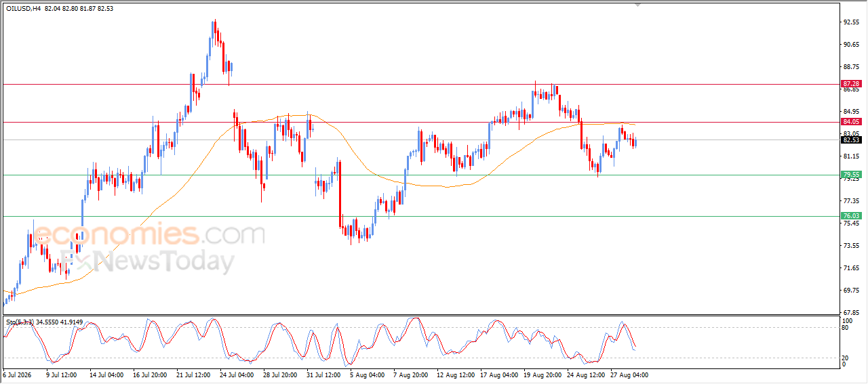Viewport: 868px width, 384px height.
Task: Select the 6 Jul 2026 date label
Action: click(x=18, y=374)
